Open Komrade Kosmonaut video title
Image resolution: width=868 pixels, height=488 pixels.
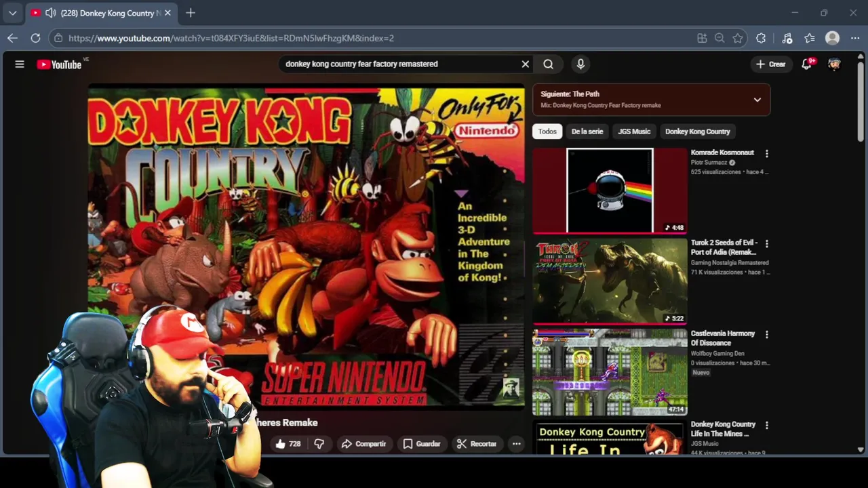(722, 153)
